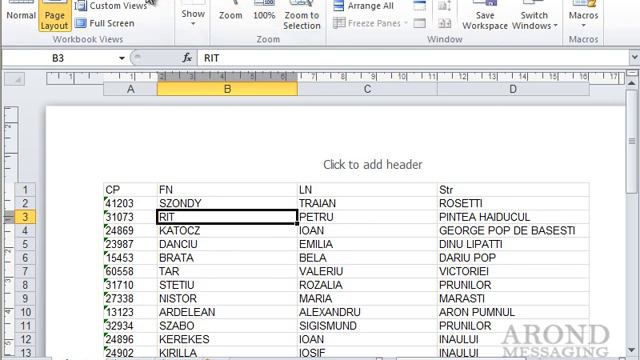Viewport: 640px width, 360px height.
Task: Select row 1 header
Action: [25, 190]
